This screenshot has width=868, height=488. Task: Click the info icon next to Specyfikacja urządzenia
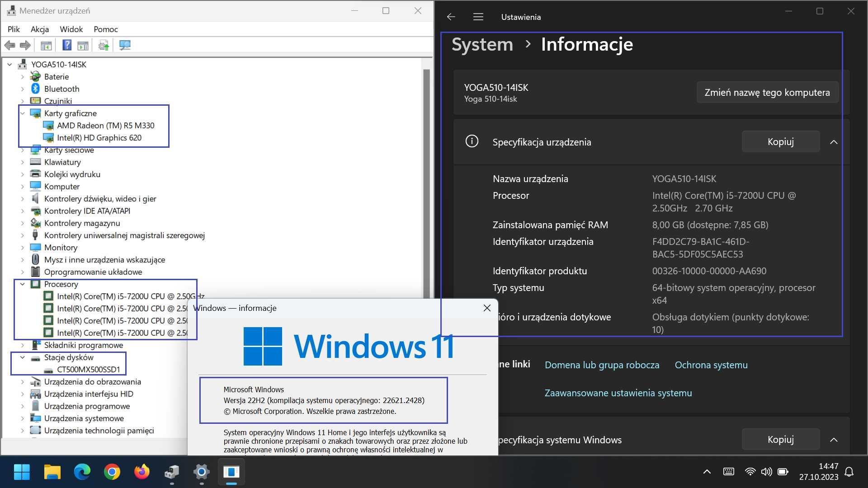point(472,141)
